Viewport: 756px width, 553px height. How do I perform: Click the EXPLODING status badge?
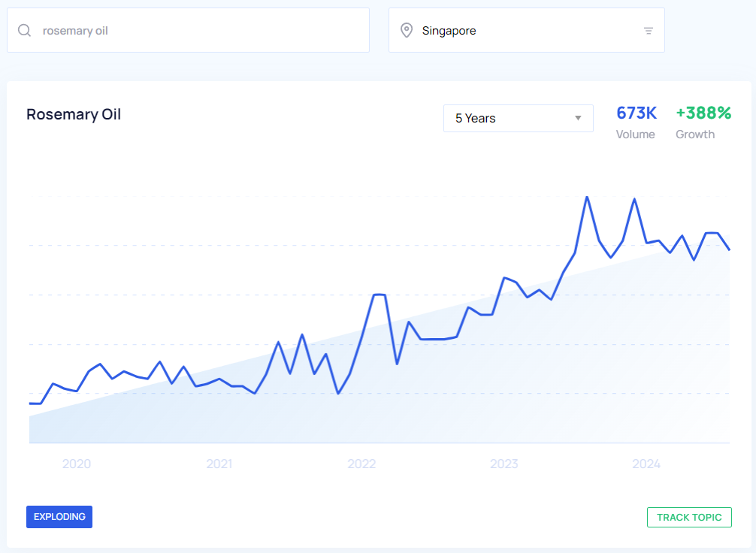click(59, 517)
